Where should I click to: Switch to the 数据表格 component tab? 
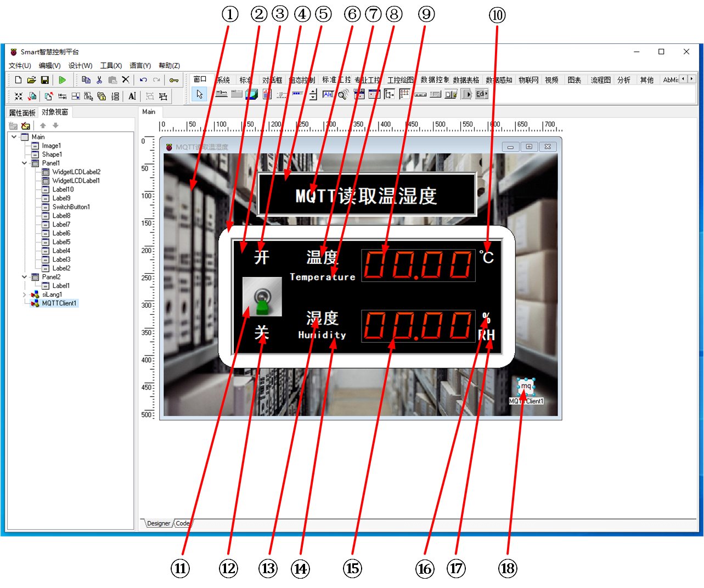coord(466,80)
